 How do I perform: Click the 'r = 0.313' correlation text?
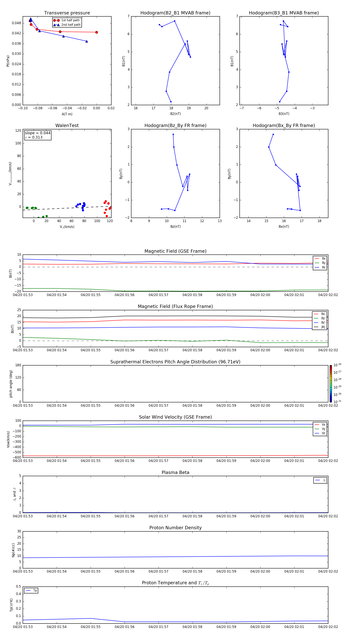coord(34,137)
